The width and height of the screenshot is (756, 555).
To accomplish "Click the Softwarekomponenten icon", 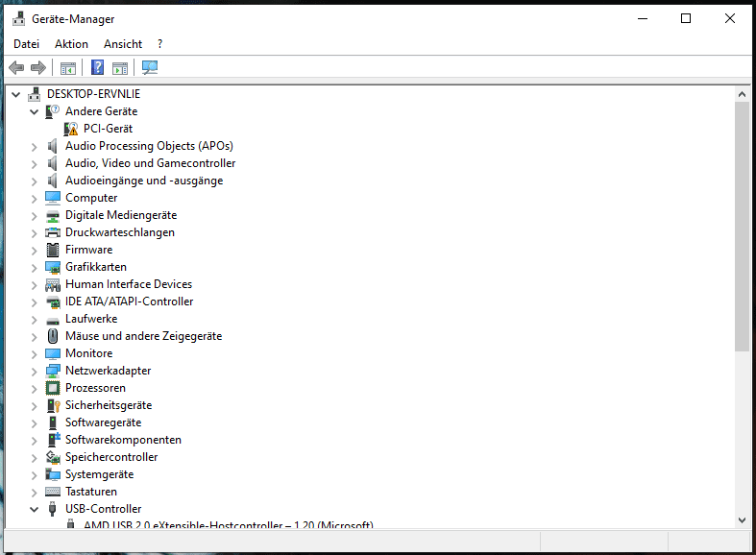I will (x=54, y=440).
